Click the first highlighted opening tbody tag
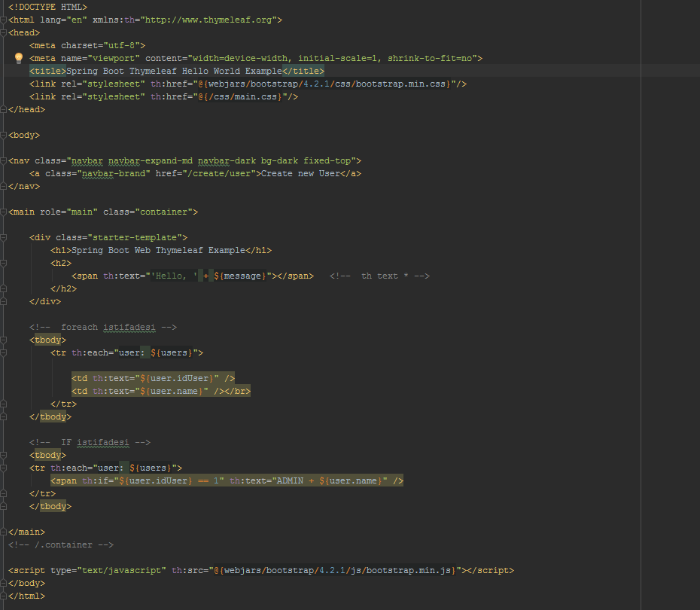Screen dimensions: 700x610 tap(47, 340)
